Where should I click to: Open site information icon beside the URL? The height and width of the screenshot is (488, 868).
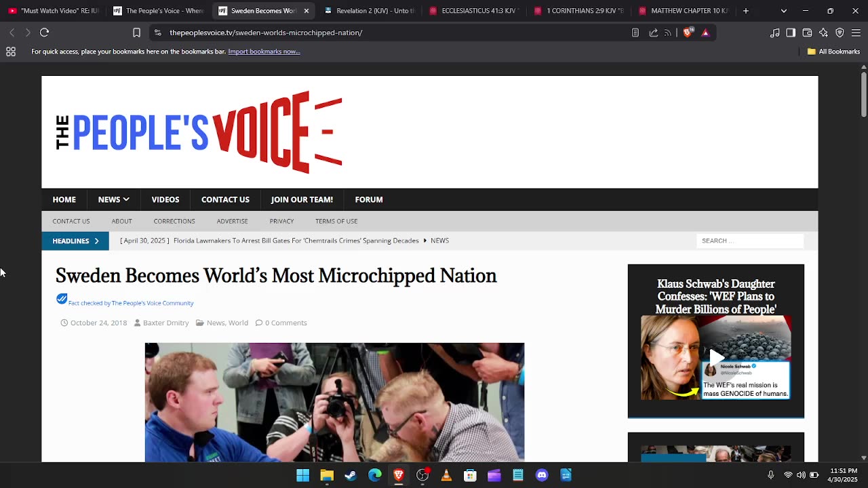(x=157, y=33)
